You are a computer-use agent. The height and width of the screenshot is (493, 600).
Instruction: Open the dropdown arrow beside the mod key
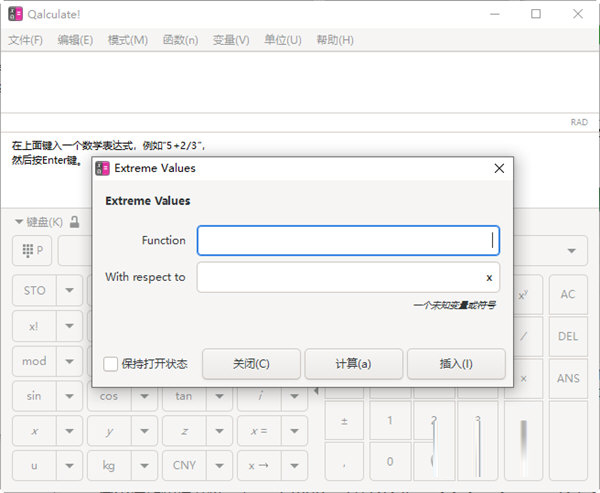[x=69, y=361]
